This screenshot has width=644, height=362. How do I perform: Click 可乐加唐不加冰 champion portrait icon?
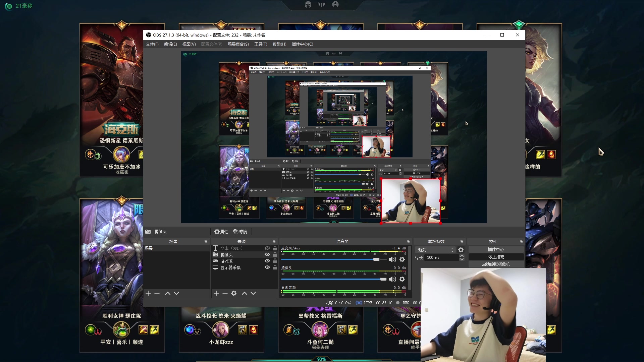pyautogui.click(x=121, y=155)
